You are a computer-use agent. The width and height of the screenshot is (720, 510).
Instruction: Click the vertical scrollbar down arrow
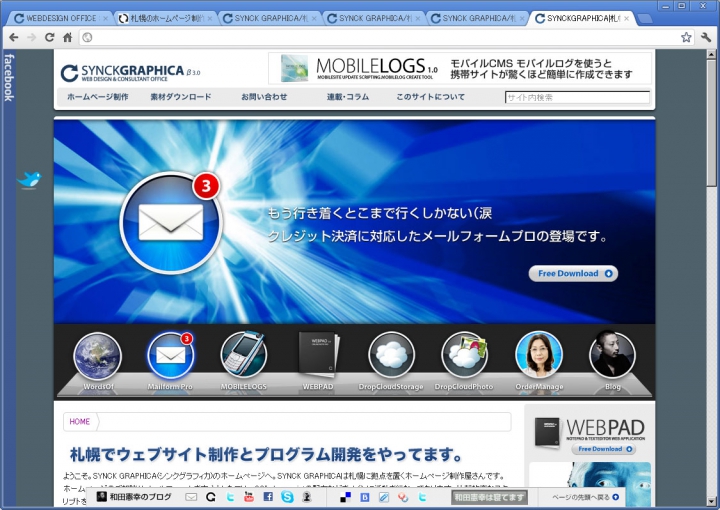tap(711, 501)
